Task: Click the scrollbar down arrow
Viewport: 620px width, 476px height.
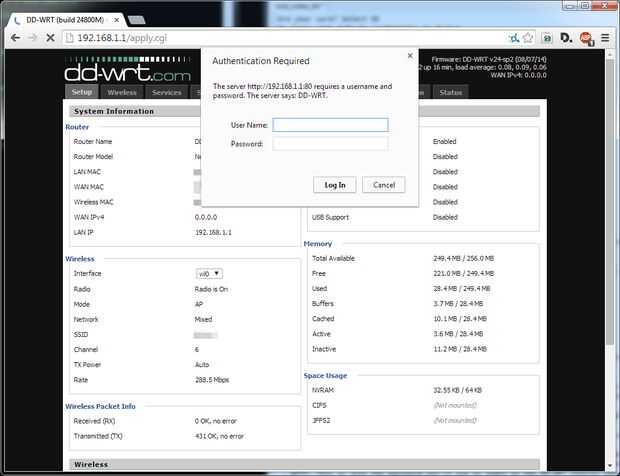Action: 611,466
